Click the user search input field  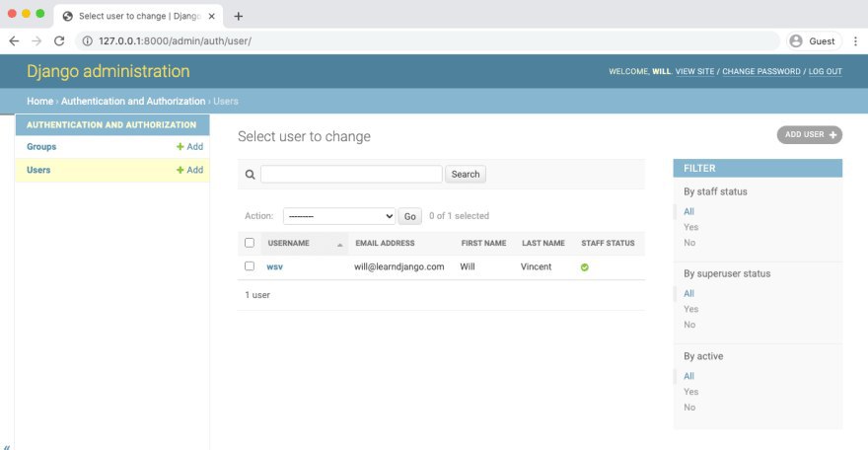[351, 175]
